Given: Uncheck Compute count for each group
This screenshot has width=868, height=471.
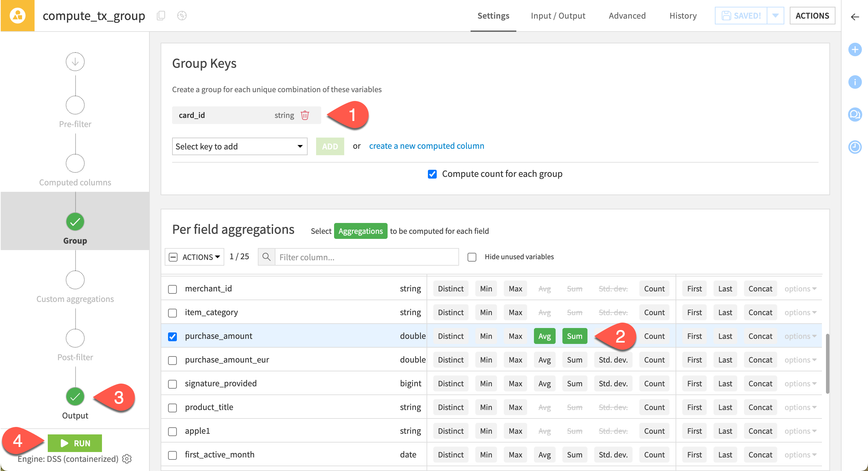Looking at the screenshot, I should pyautogui.click(x=432, y=174).
